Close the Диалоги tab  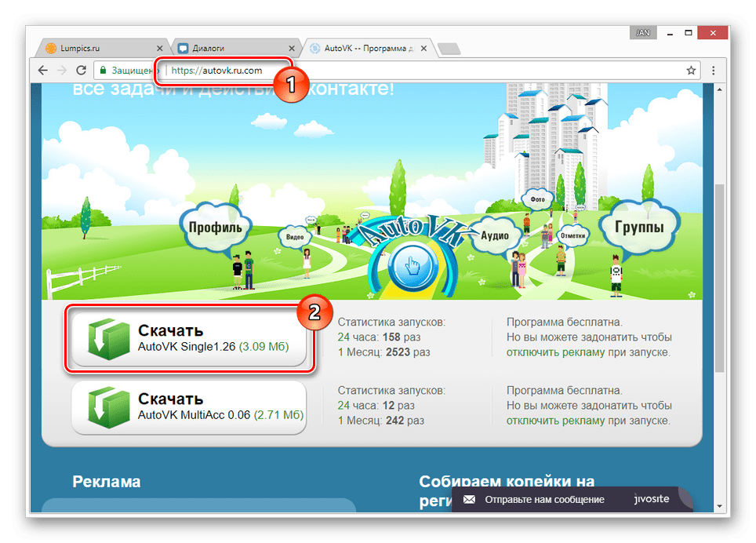(x=293, y=48)
